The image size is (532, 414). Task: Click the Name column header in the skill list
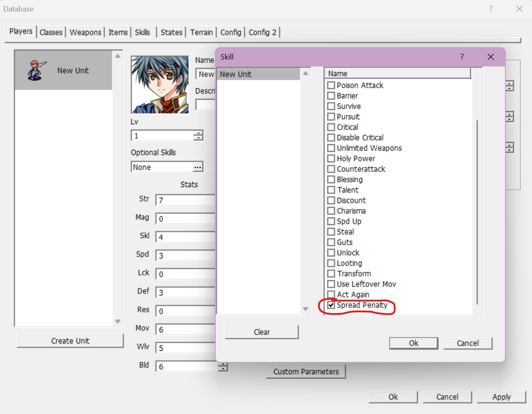pos(397,73)
